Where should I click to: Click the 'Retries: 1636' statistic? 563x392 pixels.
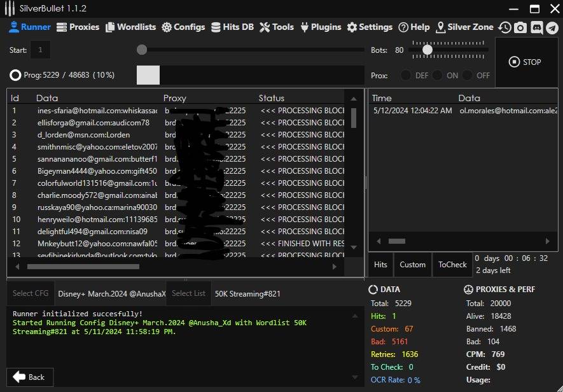[x=394, y=354]
